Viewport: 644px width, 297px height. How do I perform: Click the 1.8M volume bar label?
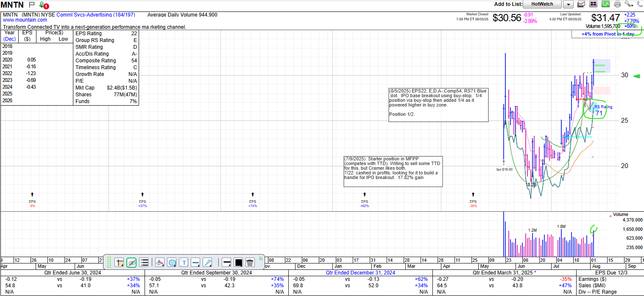[561, 227]
